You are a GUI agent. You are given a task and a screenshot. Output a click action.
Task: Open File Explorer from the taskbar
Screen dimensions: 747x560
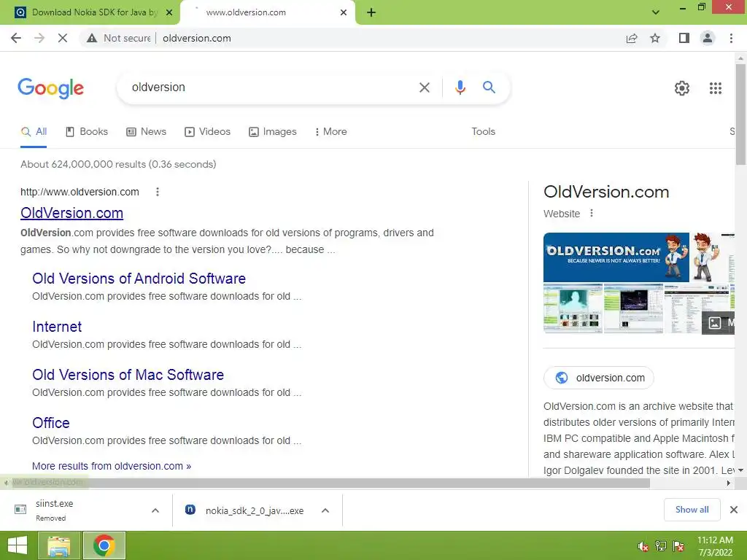(59, 545)
